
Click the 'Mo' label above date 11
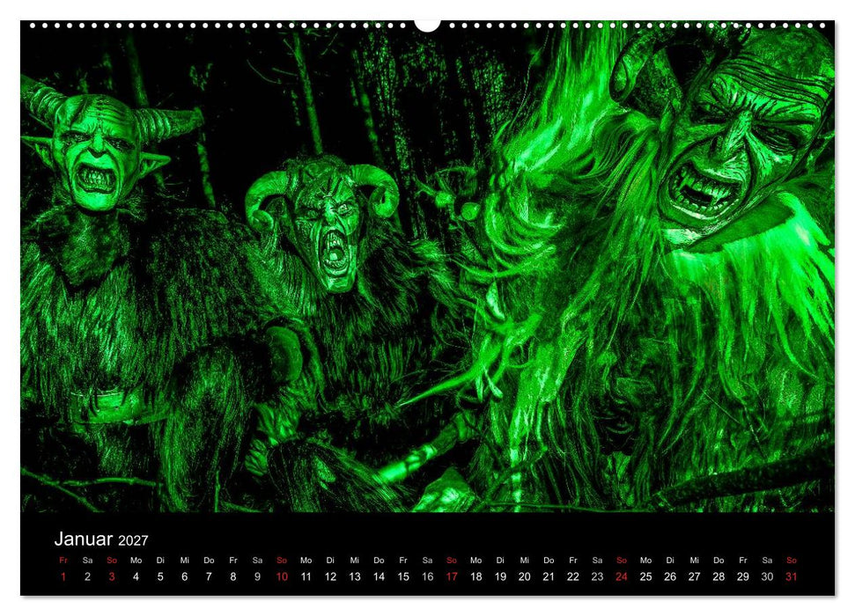coord(306,561)
